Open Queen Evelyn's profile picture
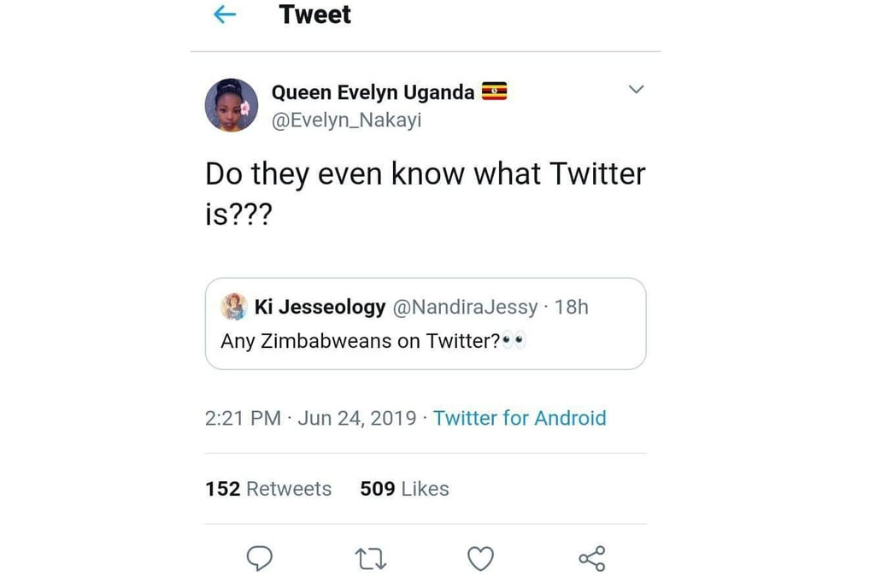This screenshot has height=588, width=875. point(232,105)
